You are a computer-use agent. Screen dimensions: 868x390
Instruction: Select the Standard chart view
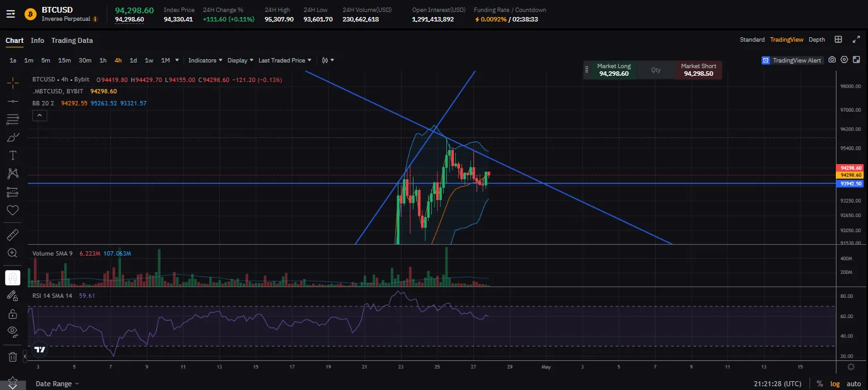coord(752,40)
